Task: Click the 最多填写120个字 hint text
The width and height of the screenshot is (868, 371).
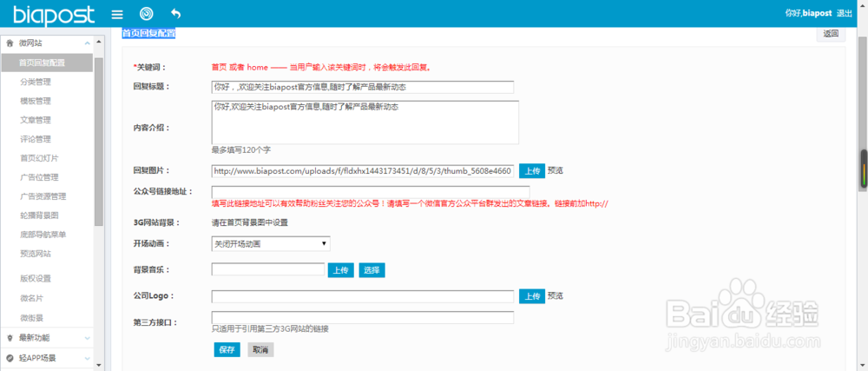Action: click(240, 150)
